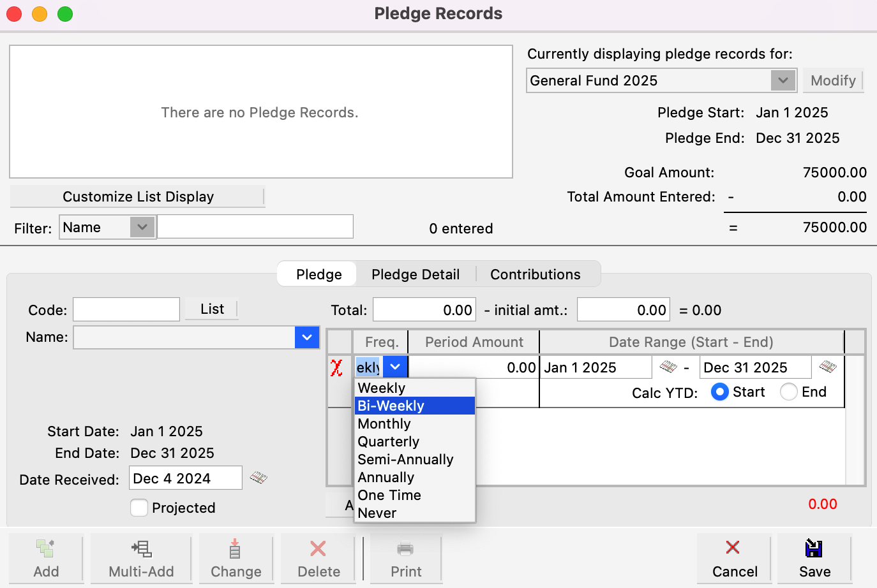Screen dimensions: 877x588
Task: Open calendar picker for range start date
Action: (x=668, y=367)
